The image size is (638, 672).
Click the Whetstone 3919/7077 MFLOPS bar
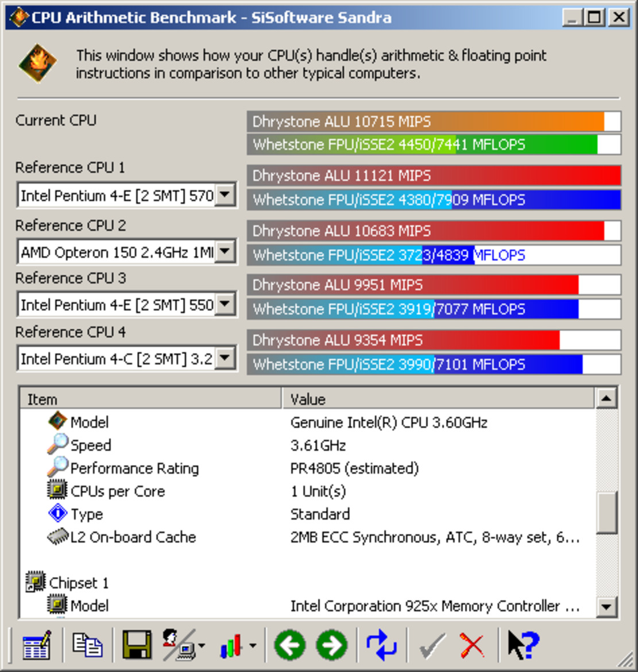pyautogui.click(x=434, y=309)
